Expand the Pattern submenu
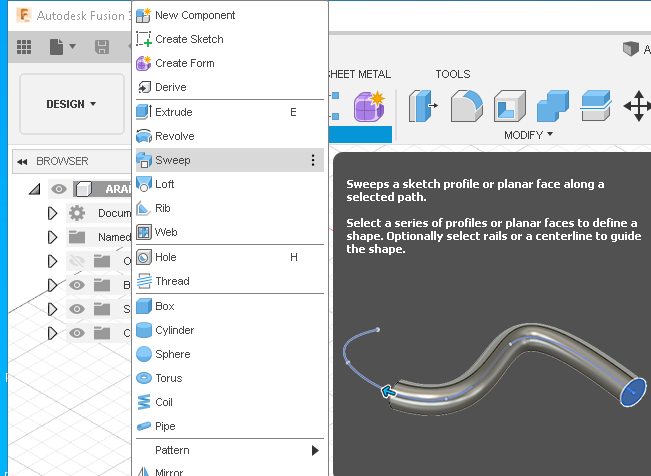This screenshot has height=476, width=651. (230, 450)
